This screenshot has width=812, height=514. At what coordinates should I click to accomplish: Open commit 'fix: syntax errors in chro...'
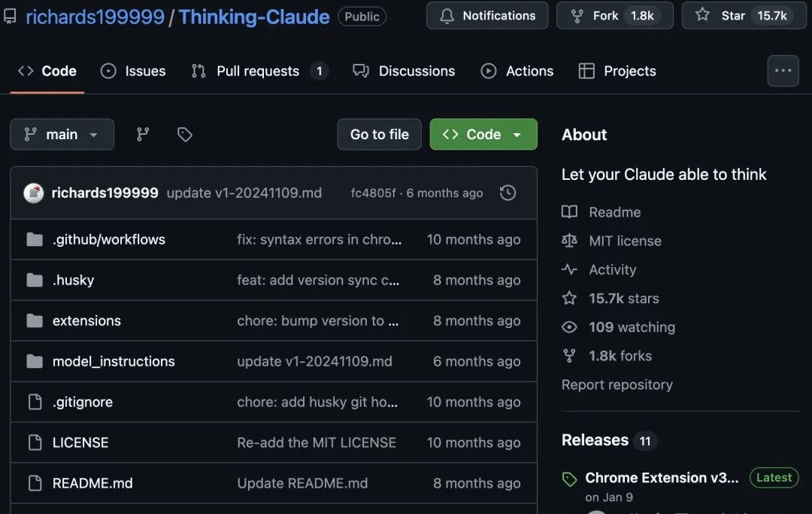pos(319,239)
